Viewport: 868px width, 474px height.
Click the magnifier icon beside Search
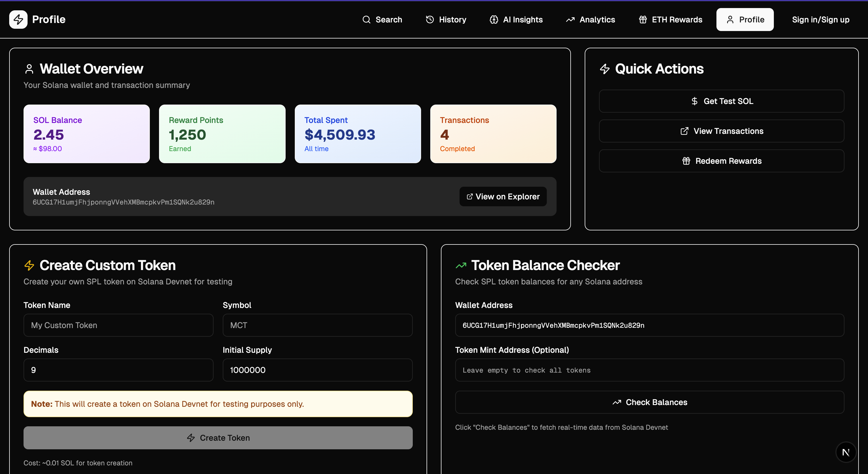[x=366, y=20]
